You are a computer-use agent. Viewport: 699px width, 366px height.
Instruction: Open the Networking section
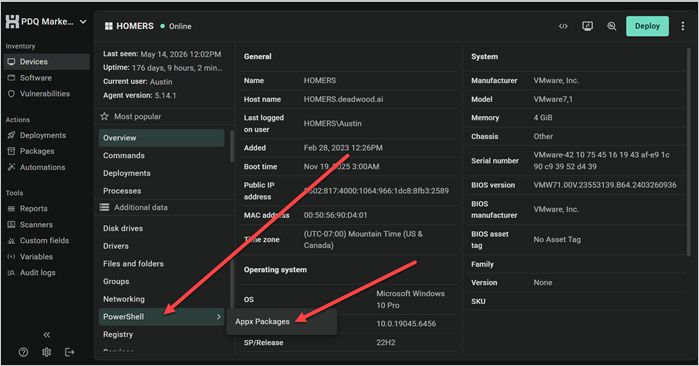click(124, 299)
